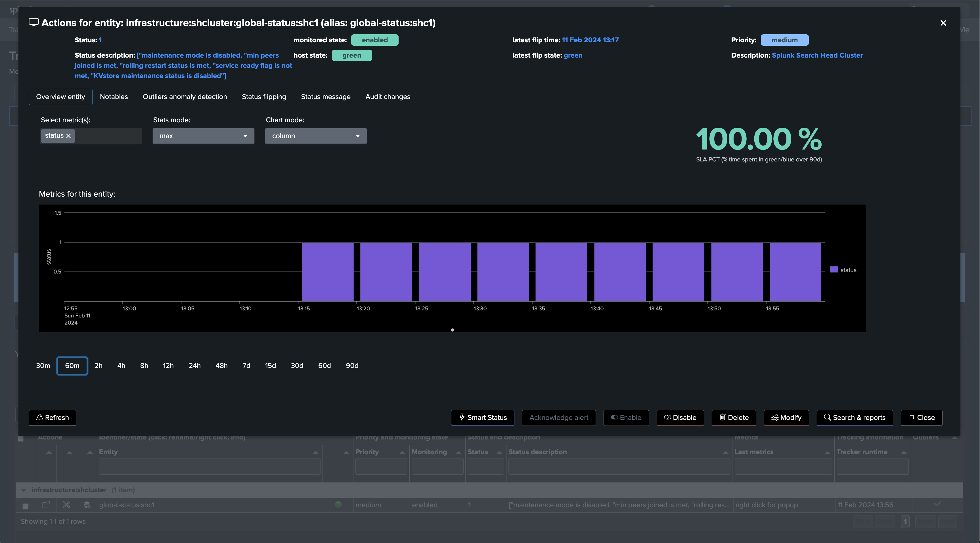Click the greyed Enable button
980x543 pixels.
click(x=626, y=418)
